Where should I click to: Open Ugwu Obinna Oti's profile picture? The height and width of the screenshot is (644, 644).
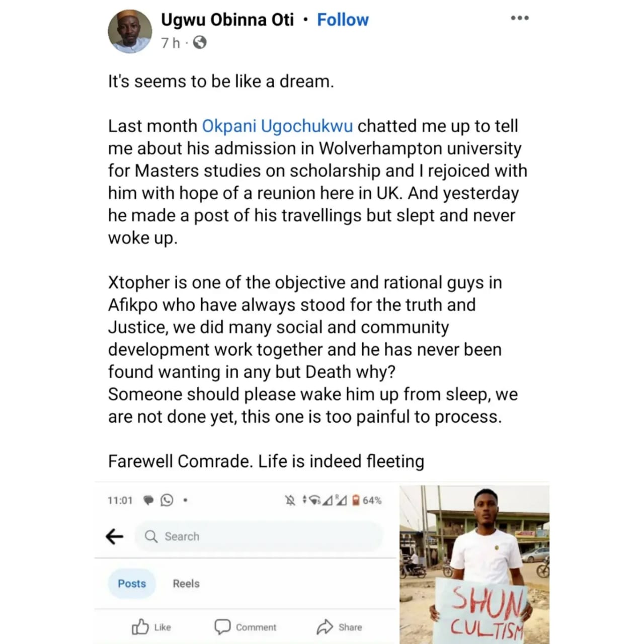[130, 31]
